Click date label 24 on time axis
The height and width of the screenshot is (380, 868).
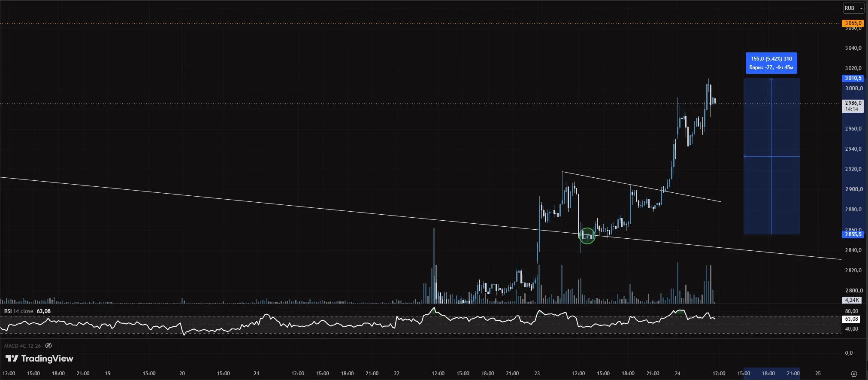click(677, 374)
